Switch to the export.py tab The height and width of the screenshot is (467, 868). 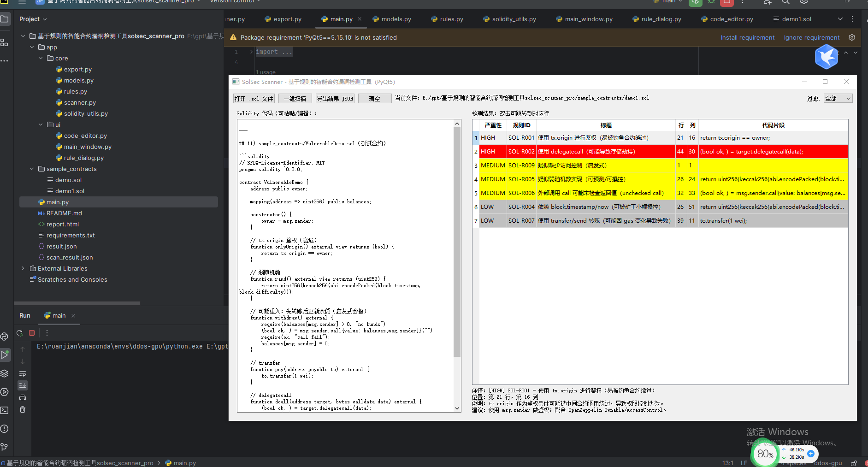(x=283, y=19)
